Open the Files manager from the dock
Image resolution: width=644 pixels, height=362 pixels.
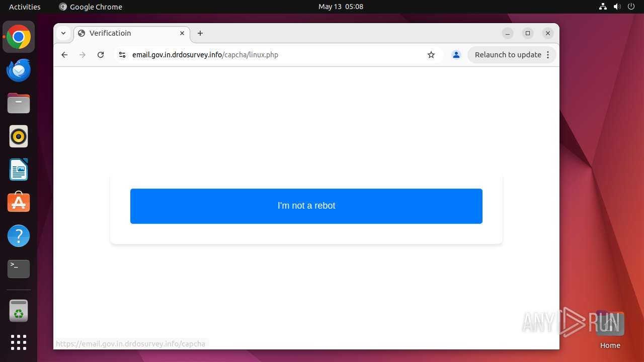click(19, 104)
